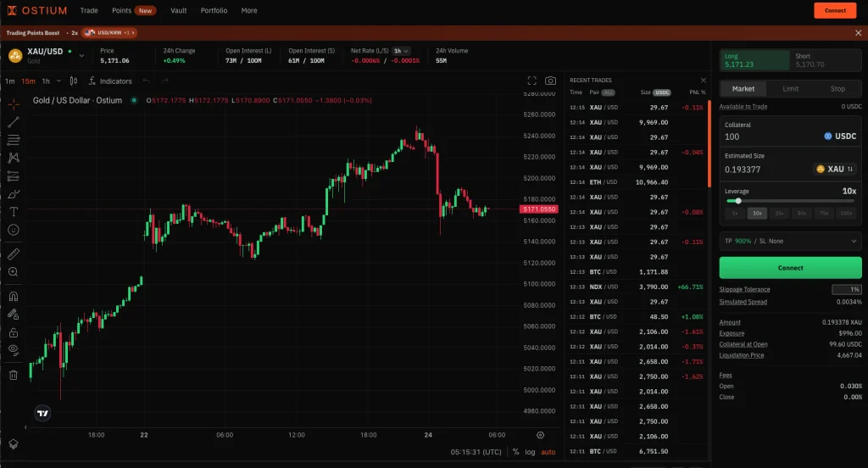Click the USD/KRW boost badge

click(x=109, y=33)
